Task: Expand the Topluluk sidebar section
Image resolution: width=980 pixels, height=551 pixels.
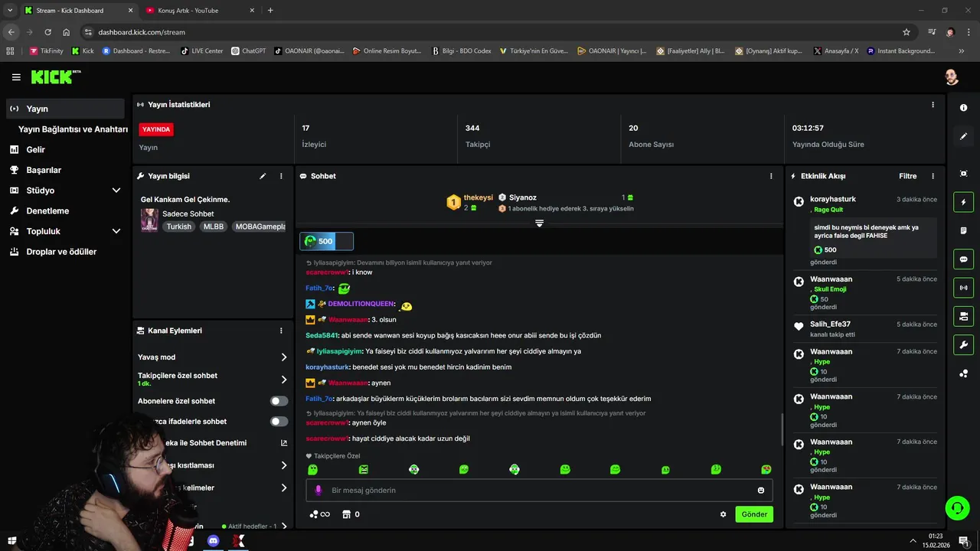Action: tap(116, 231)
